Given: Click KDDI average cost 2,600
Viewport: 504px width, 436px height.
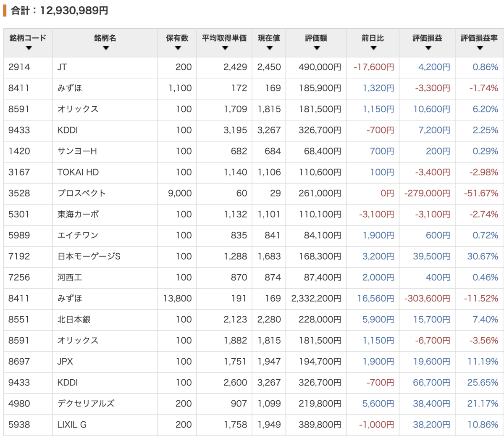Looking at the screenshot, I should pyautogui.click(x=235, y=382).
